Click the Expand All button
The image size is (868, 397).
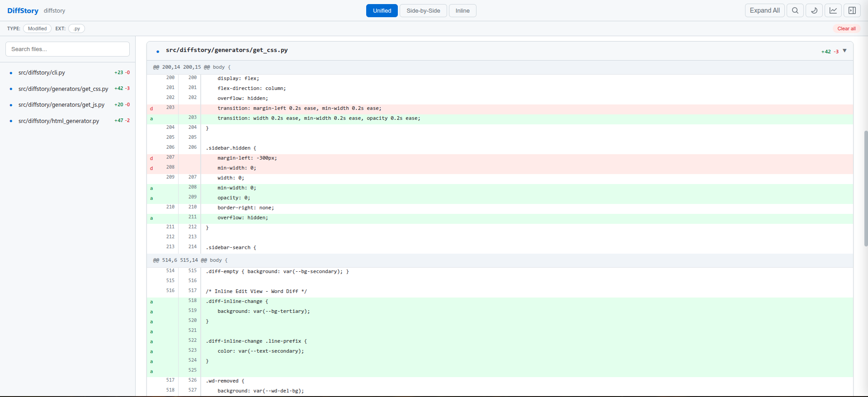pyautogui.click(x=764, y=10)
